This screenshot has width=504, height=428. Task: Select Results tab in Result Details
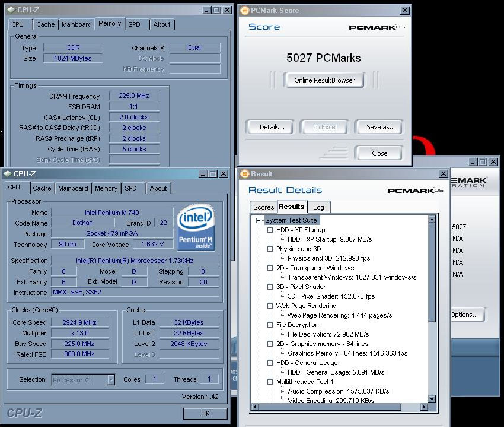point(292,207)
